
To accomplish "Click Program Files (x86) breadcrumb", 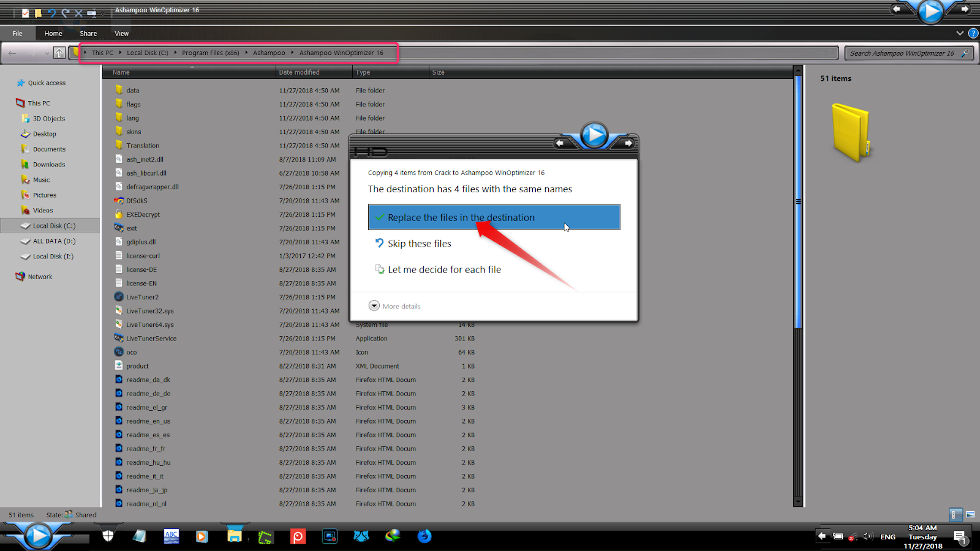I will (x=211, y=53).
